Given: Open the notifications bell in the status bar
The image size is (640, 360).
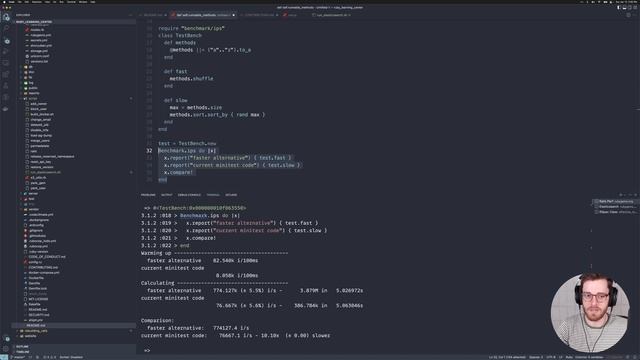Looking at the screenshot, I should [634, 357].
